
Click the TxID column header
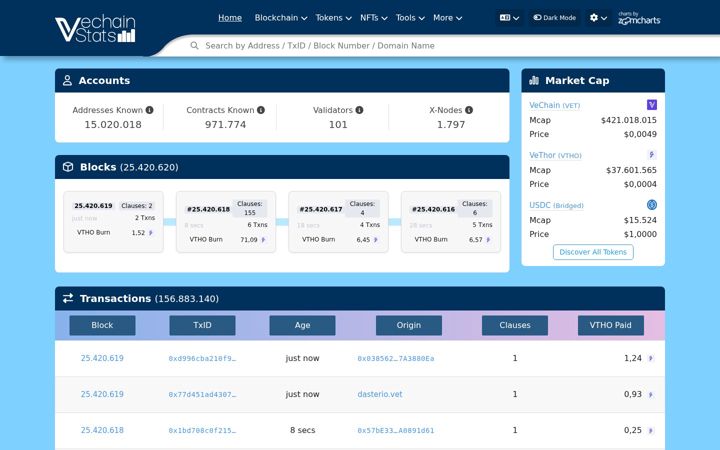tap(202, 325)
